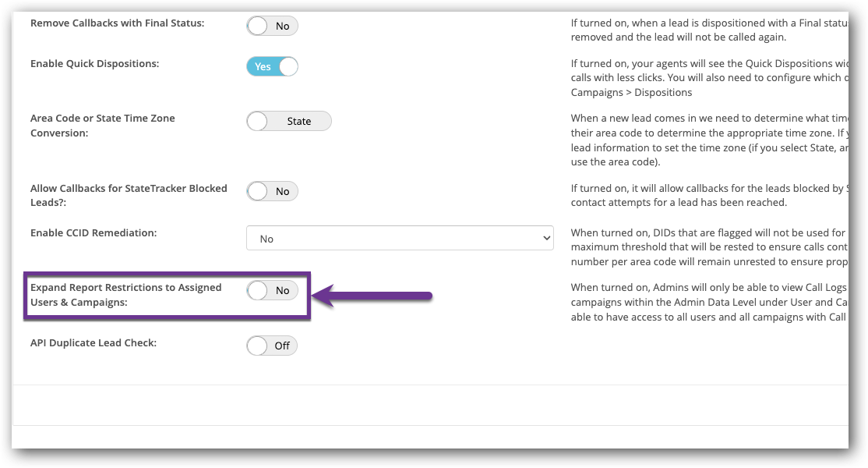
Task: Turn on API Duplicate Lead Check switch
Action: pyautogui.click(x=272, y=346)
